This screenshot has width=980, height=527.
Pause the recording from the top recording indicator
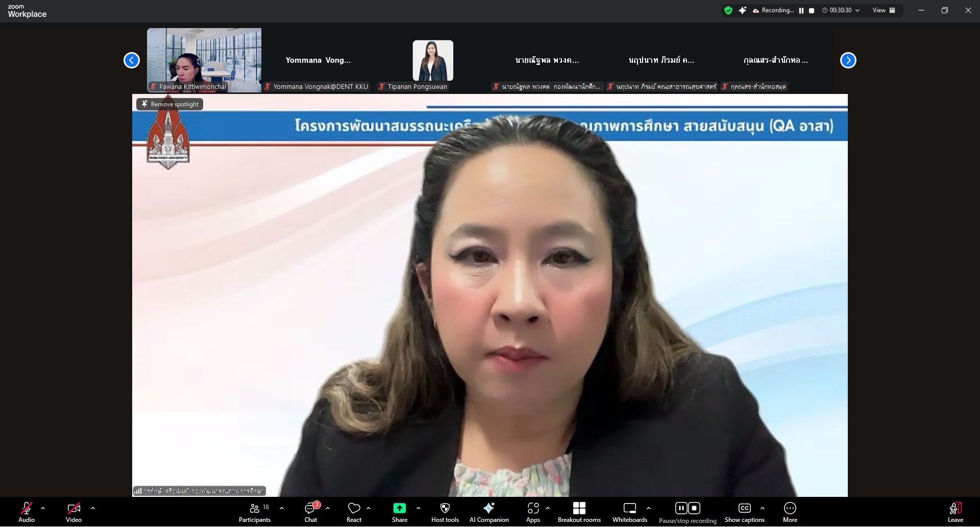(801, 11)
